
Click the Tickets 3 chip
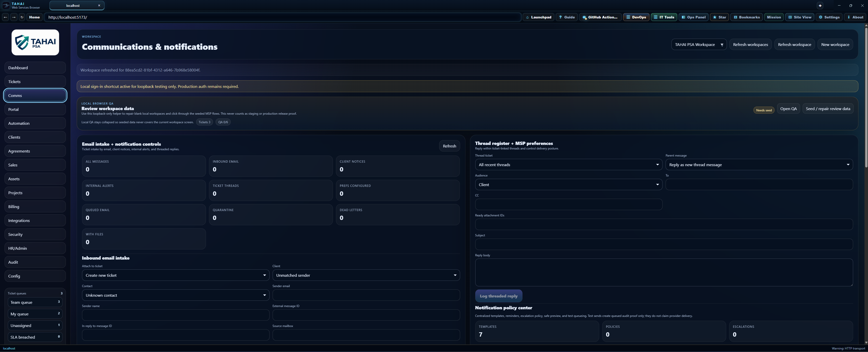coord(204,122)
